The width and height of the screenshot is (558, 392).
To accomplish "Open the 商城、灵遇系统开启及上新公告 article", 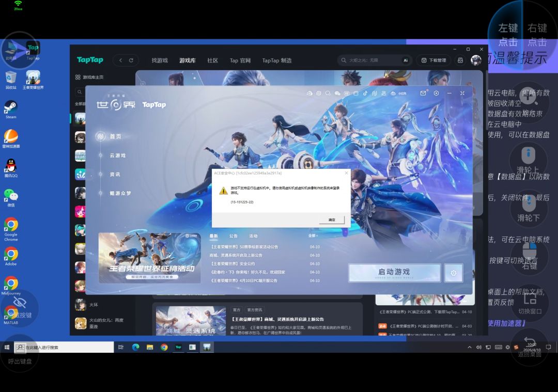I will pyautogui.click(x=278, y=319).
